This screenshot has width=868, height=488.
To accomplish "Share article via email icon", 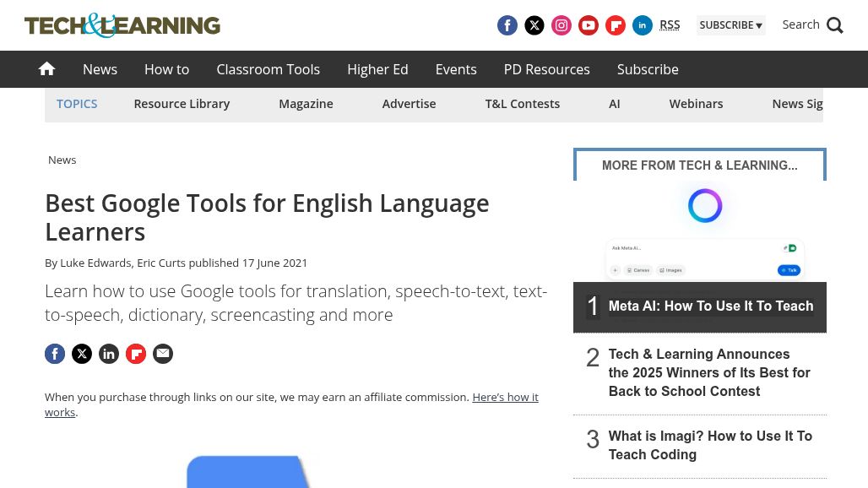I will click(163, 354).
